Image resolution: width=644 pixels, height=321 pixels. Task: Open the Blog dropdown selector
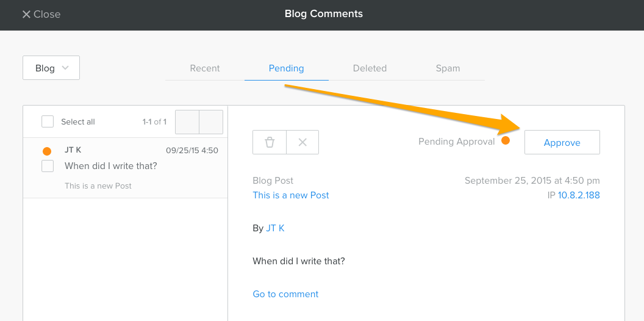coord(51,68)
